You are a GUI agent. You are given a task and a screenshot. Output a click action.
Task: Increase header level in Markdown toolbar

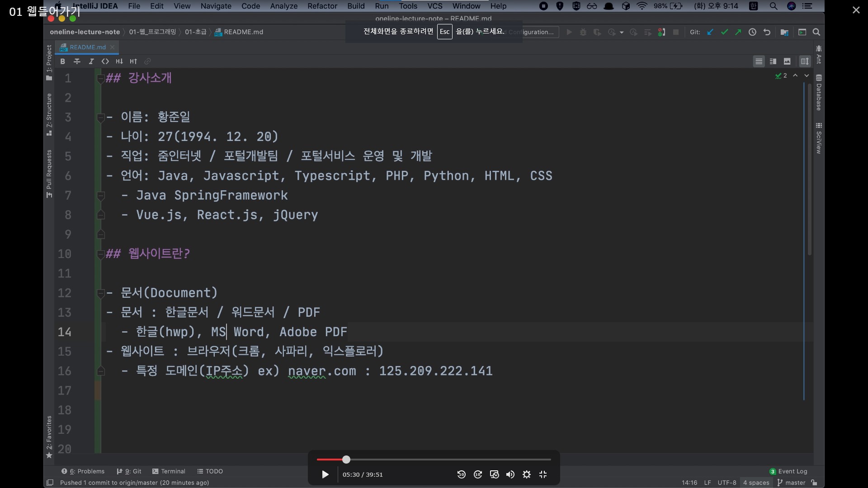pyautogui.click(x=133, y=61)
